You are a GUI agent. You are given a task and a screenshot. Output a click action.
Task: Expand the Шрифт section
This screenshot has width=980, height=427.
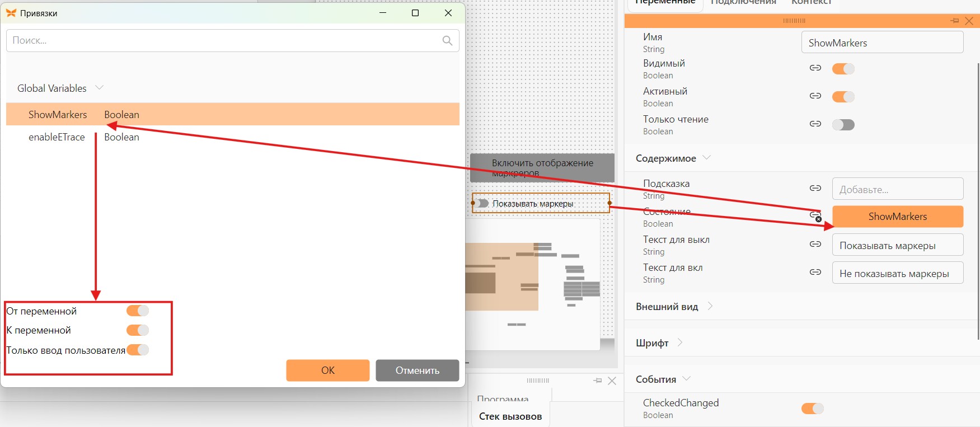(680, 342)
